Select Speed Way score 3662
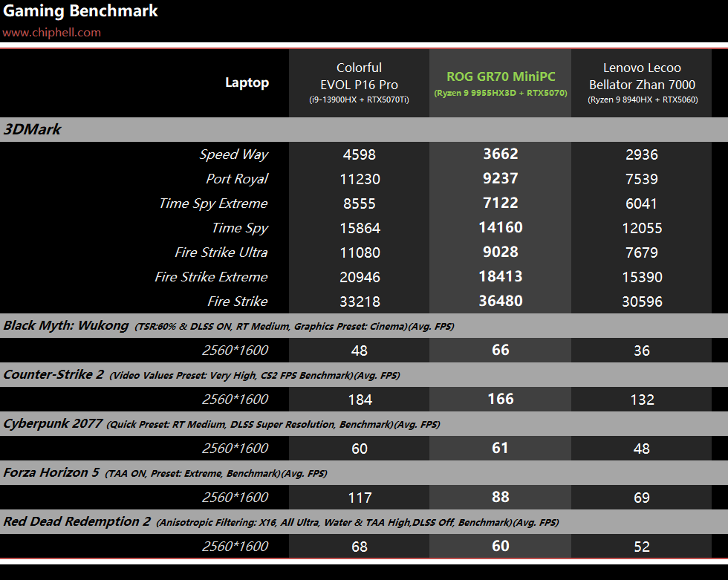This screenshot has height=580, width=728. coord(501,154)
